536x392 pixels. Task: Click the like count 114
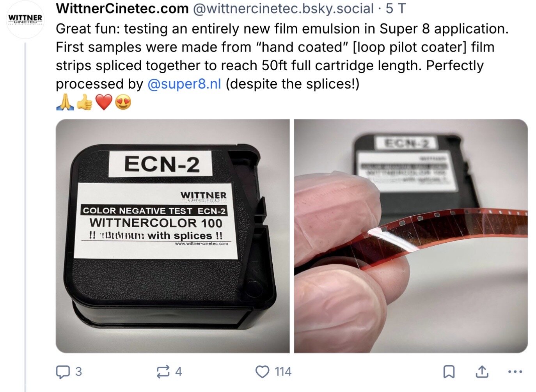pos(283,372)
